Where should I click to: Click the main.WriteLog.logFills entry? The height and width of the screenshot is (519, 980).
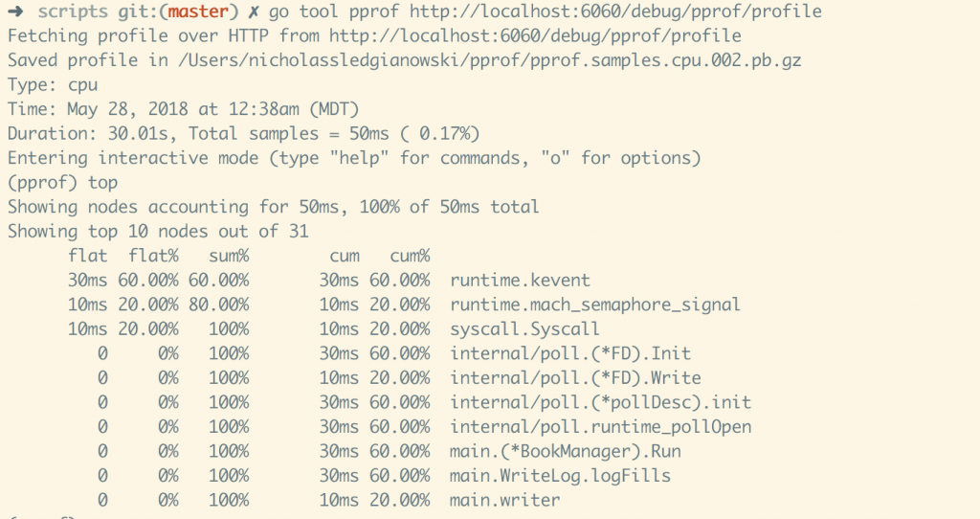(x=560, y=476)
